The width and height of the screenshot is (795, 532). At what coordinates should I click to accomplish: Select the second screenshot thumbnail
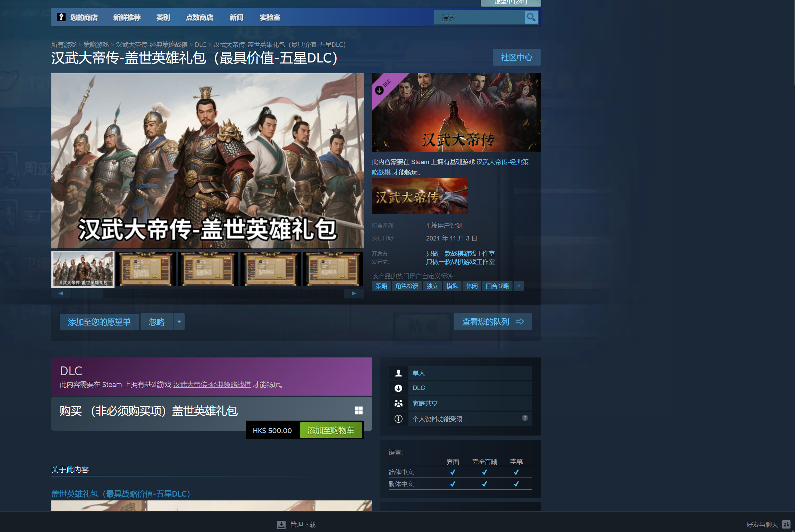coord(145,269)
